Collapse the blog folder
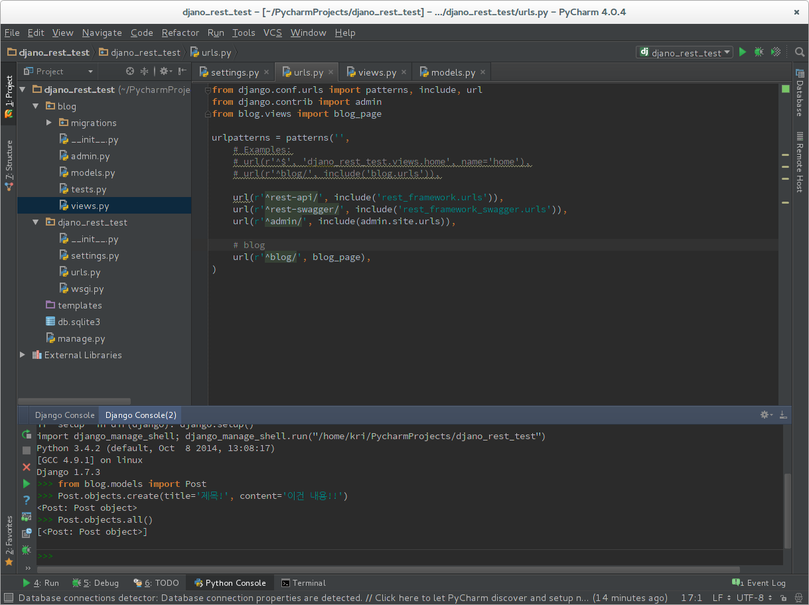This screenshot has width=809, height=605. click(36, 106)
